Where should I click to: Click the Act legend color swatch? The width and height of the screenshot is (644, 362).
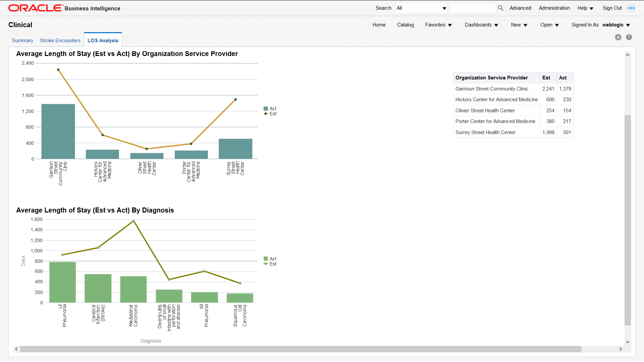[x=266, y=108]
